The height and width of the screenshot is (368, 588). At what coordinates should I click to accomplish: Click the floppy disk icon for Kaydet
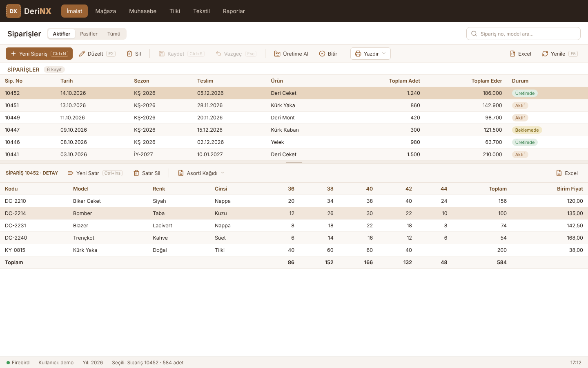pos(162,54)
